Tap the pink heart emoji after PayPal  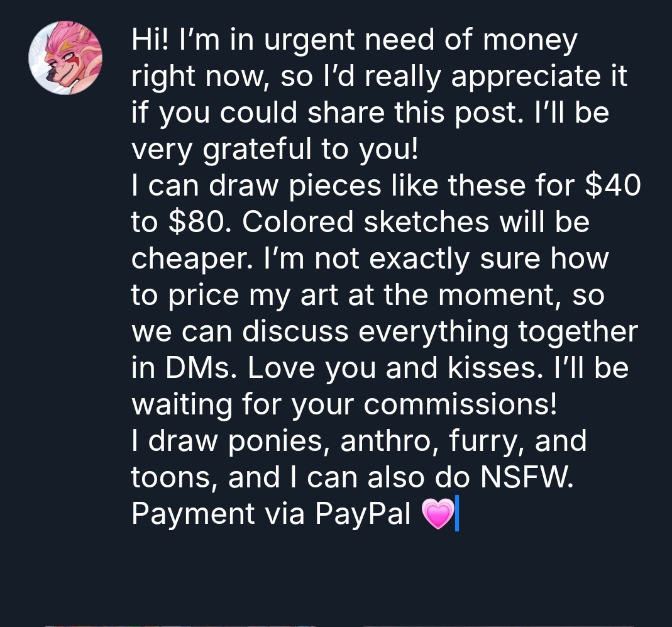[x=437, y=514]
